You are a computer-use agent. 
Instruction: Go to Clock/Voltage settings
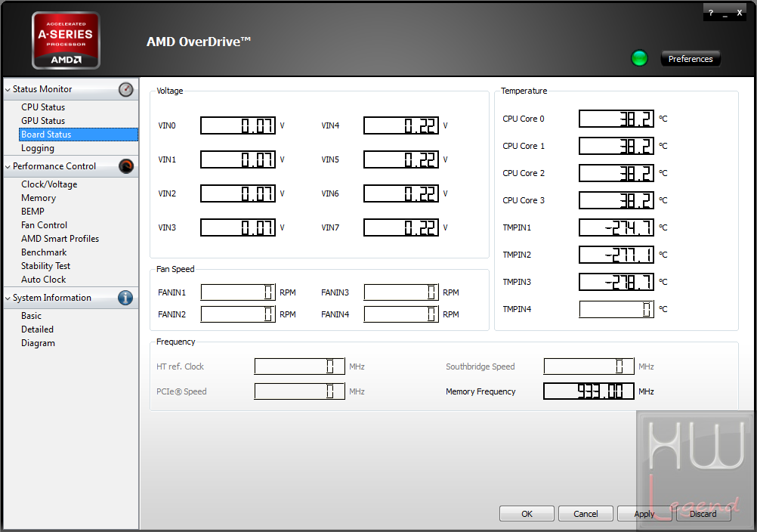tap(49, 184)
